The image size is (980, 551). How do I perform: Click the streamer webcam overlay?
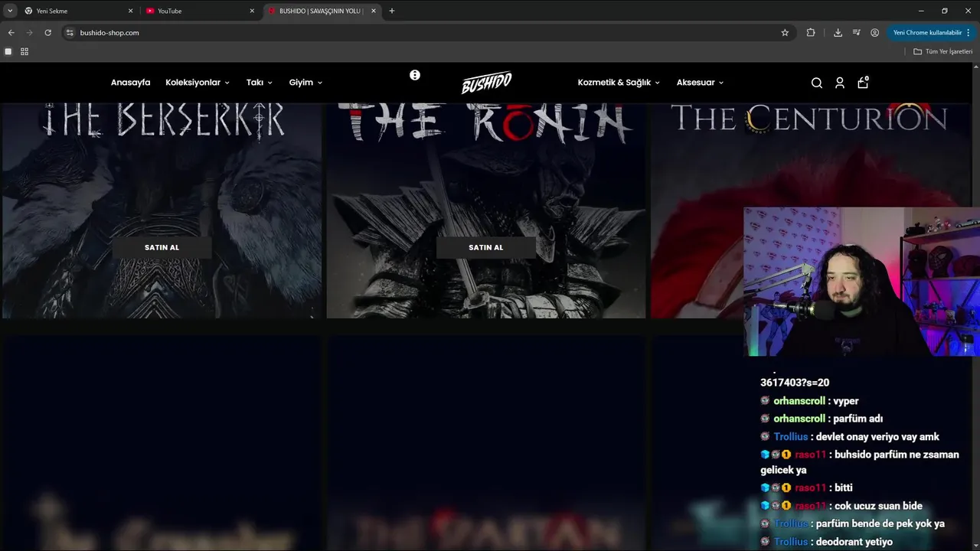pos(861,282)
